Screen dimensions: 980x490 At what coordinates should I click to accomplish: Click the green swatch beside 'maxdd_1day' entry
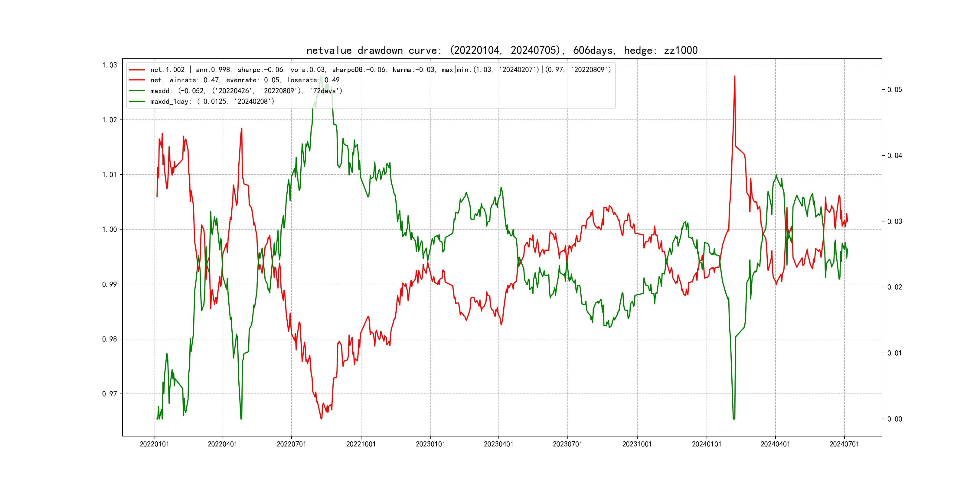137,102
